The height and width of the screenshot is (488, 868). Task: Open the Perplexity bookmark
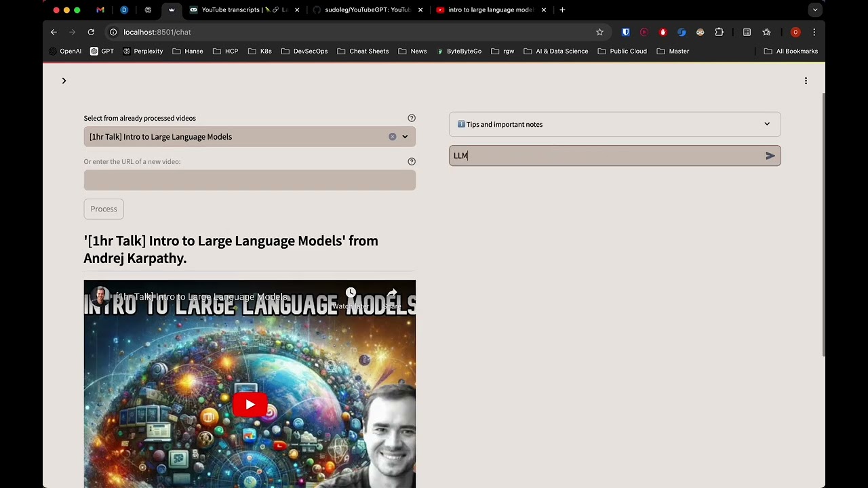[x=142, y=52]
